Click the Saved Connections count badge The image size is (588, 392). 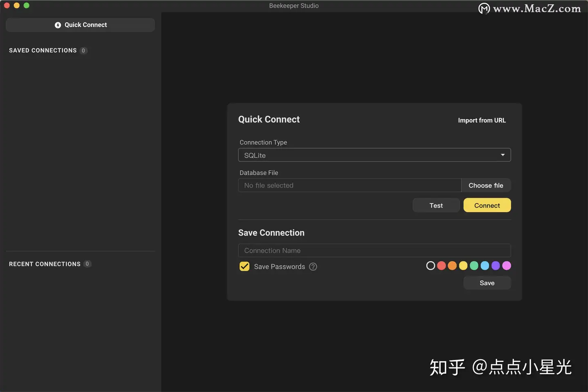pos(83,51)
